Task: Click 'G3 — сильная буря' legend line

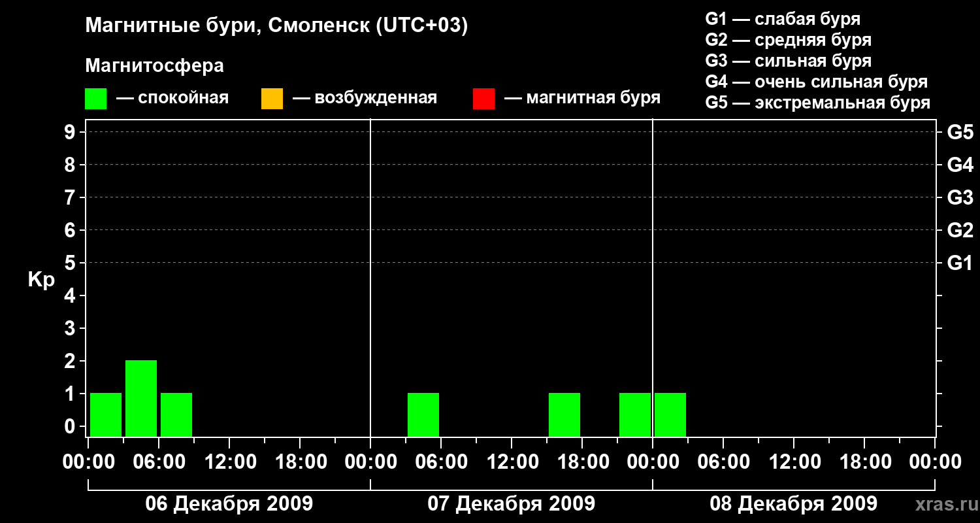Action: pyautogui.click(x=789, y=61)
